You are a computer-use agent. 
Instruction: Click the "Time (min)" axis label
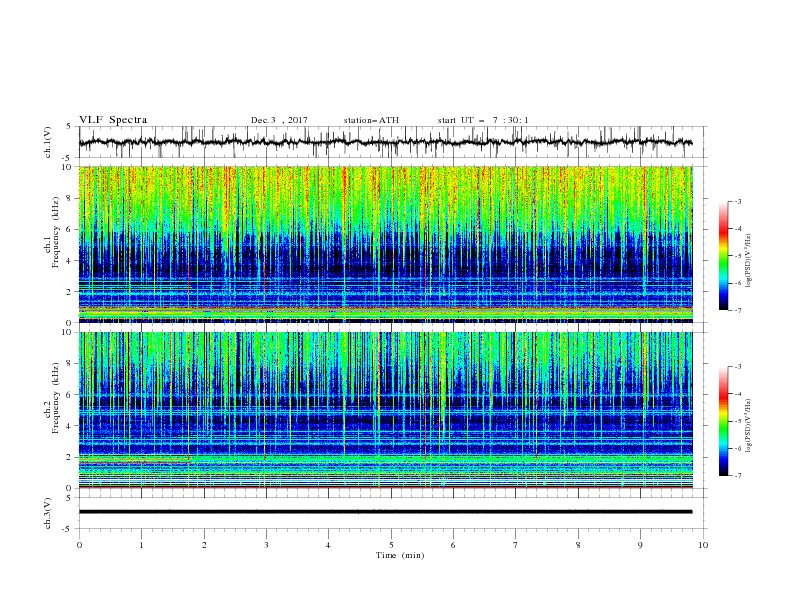400,555
